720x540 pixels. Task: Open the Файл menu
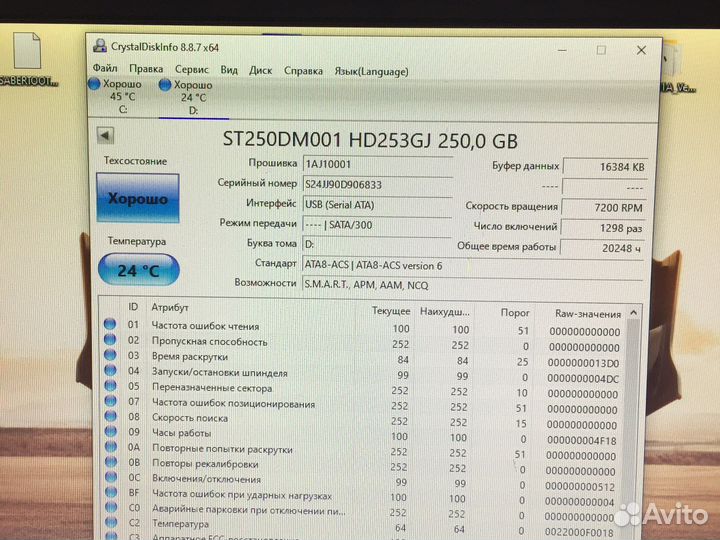coord(105,68)
